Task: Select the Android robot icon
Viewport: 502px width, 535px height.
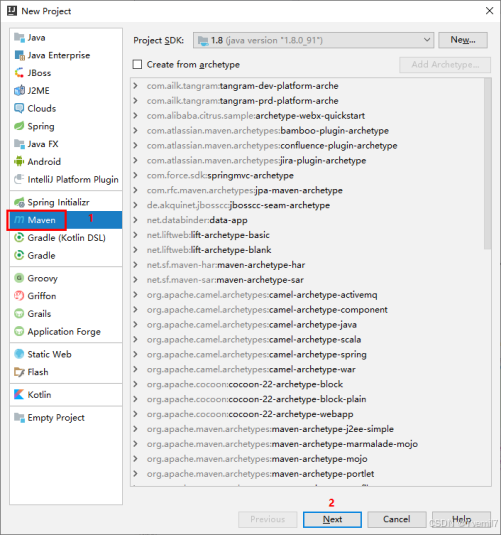Action: (x=19, y=161)
